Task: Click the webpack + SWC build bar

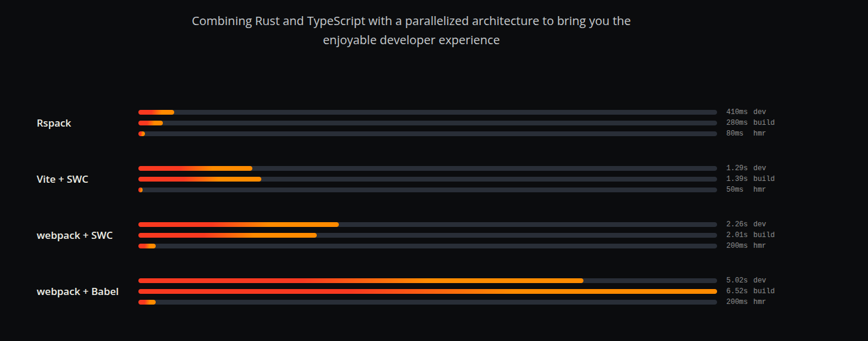Action: (428, 235)
